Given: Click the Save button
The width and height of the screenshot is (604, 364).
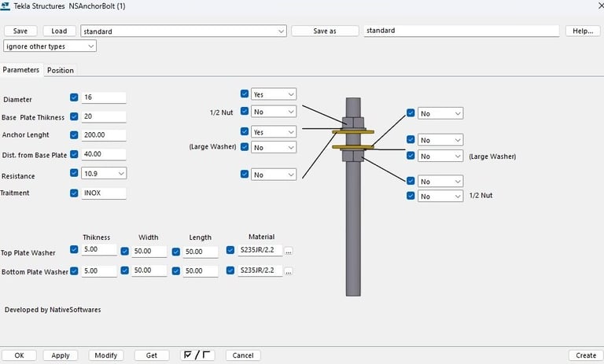Looking at the screenshot, I should click(x=20, y=31).
